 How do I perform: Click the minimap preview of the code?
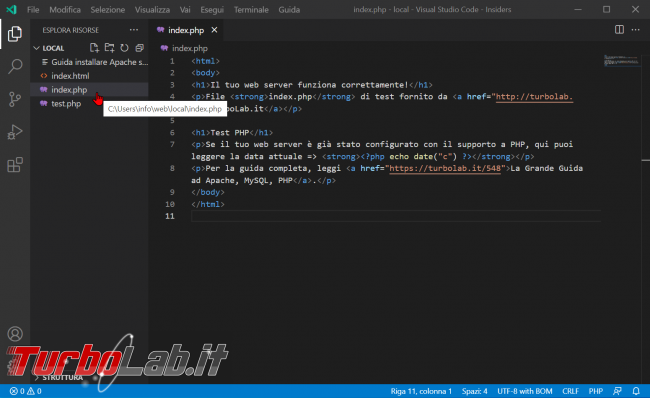coord(621,61)
